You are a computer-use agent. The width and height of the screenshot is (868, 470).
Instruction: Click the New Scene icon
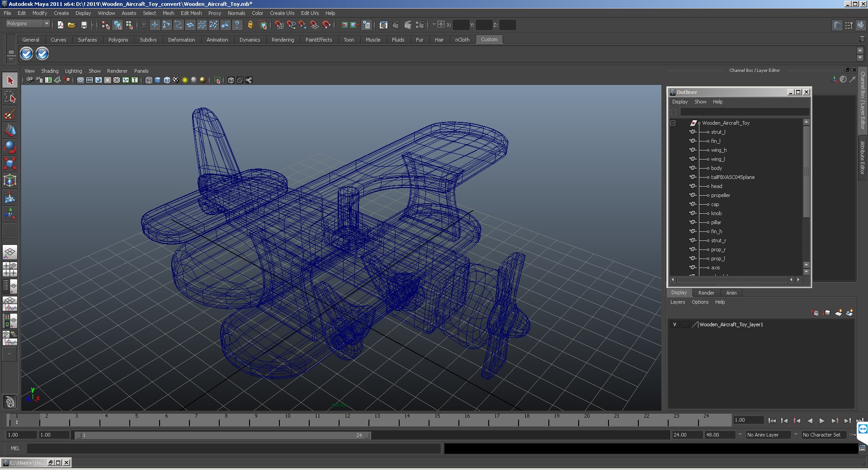60,25
